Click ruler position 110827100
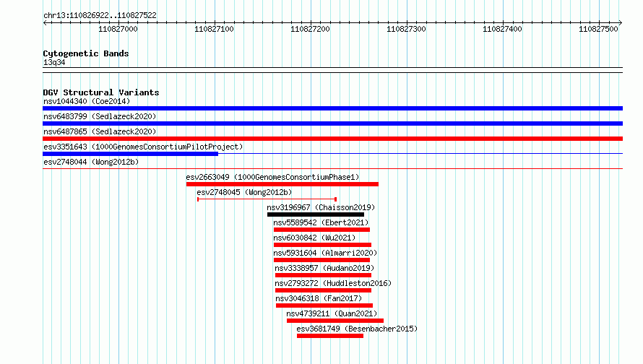 214,29
